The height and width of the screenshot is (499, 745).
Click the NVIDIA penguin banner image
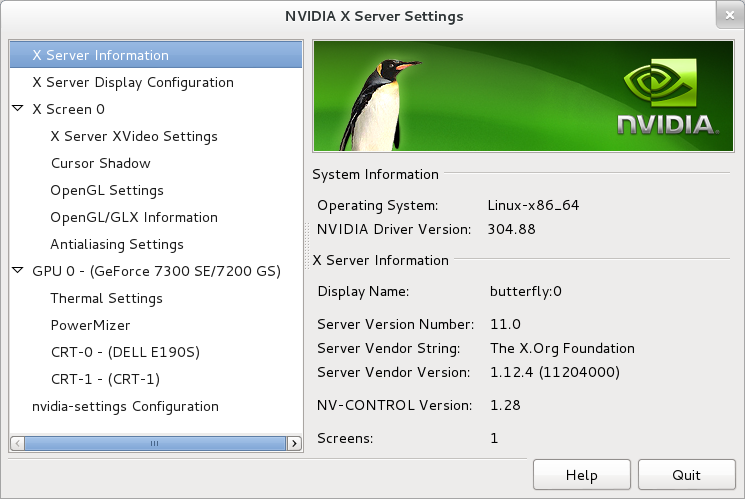[523, 96]
